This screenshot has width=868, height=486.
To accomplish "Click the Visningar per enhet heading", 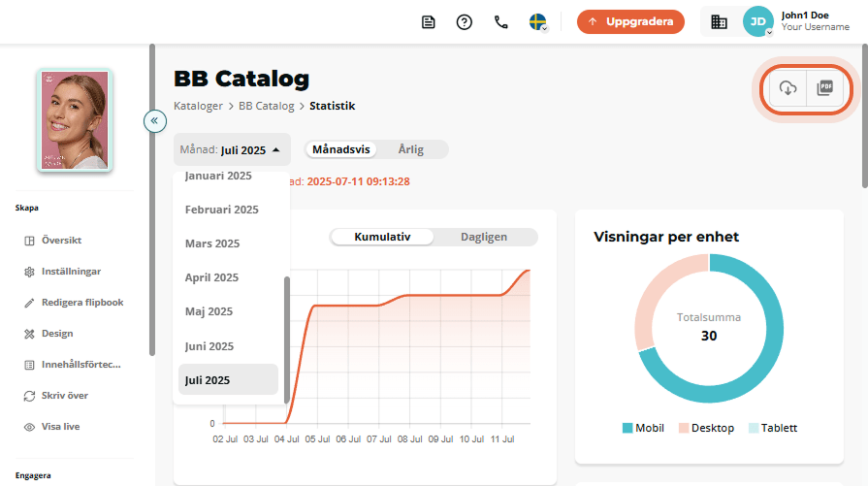I will click(666, 237).
